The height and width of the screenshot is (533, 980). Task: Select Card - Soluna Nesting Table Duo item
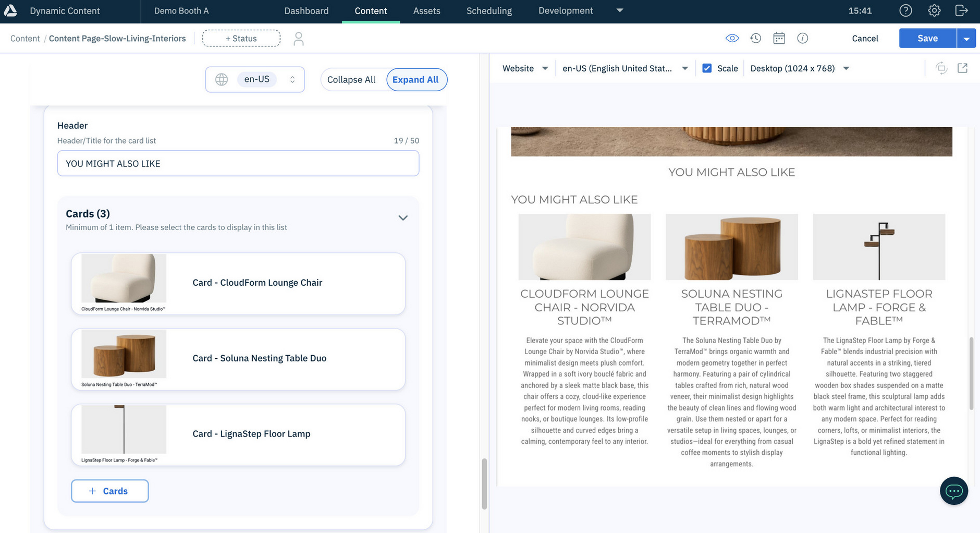point(238,359)
